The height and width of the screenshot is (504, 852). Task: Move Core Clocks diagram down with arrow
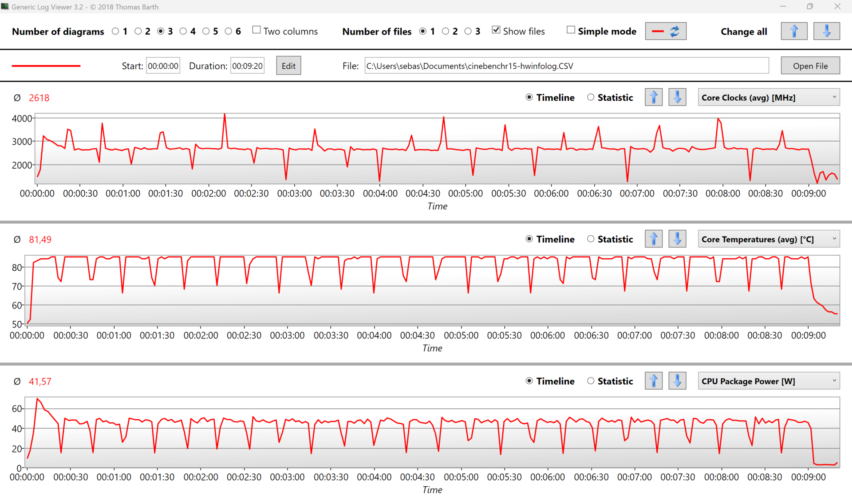(x=677, y=97)
